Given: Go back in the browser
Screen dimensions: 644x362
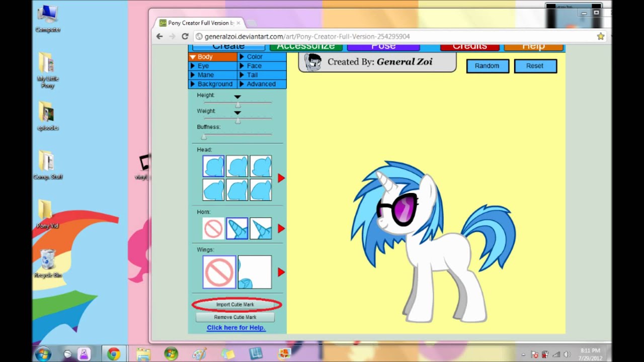Looking at the screenshot, I should 159,36.
